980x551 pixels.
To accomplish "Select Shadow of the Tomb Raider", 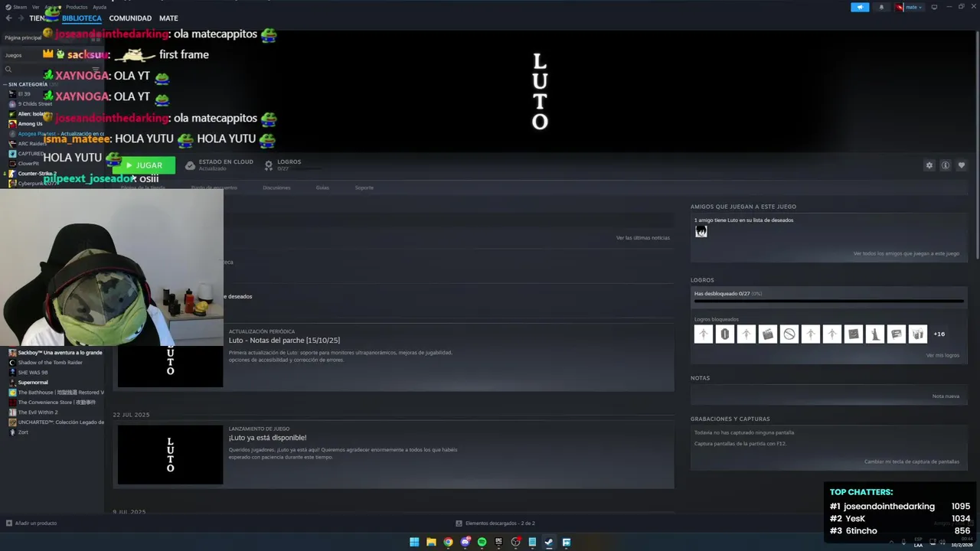I will (51, 363).
